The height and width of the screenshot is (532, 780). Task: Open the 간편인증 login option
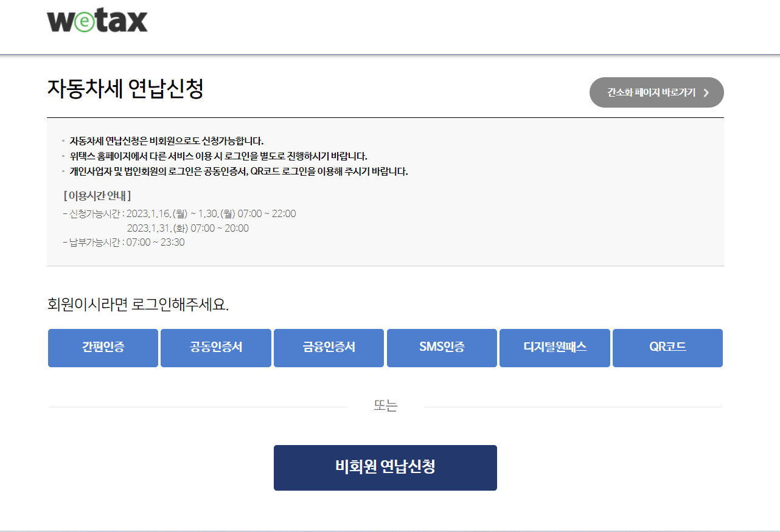[102, 348]
